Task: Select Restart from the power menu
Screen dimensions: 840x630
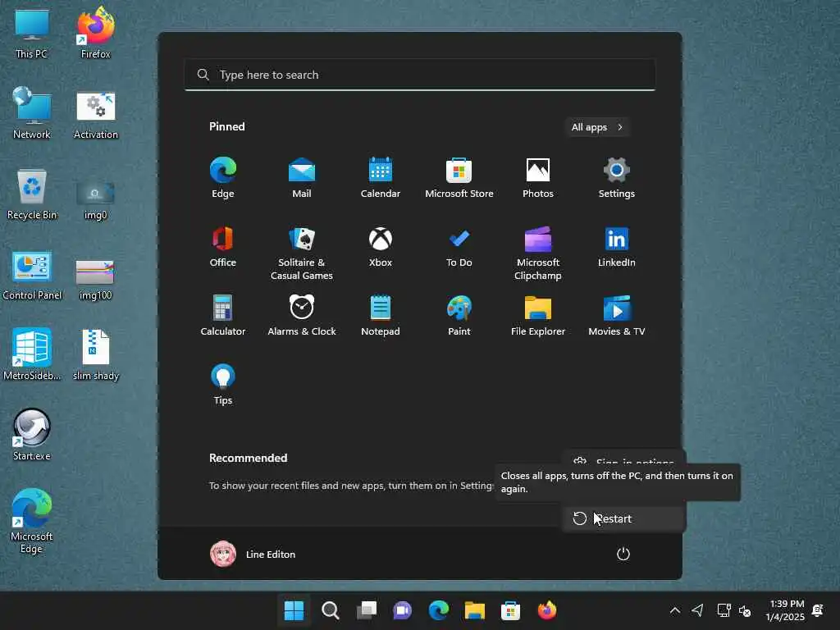Action: point(624,518)
